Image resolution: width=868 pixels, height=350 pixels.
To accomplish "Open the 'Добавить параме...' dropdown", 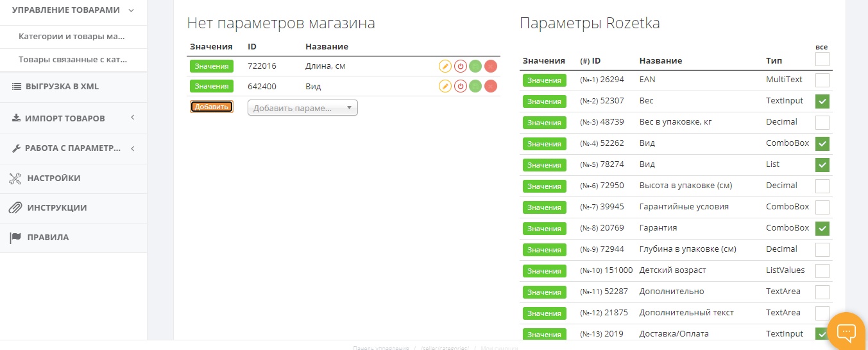I will click(x=303, y=108).
